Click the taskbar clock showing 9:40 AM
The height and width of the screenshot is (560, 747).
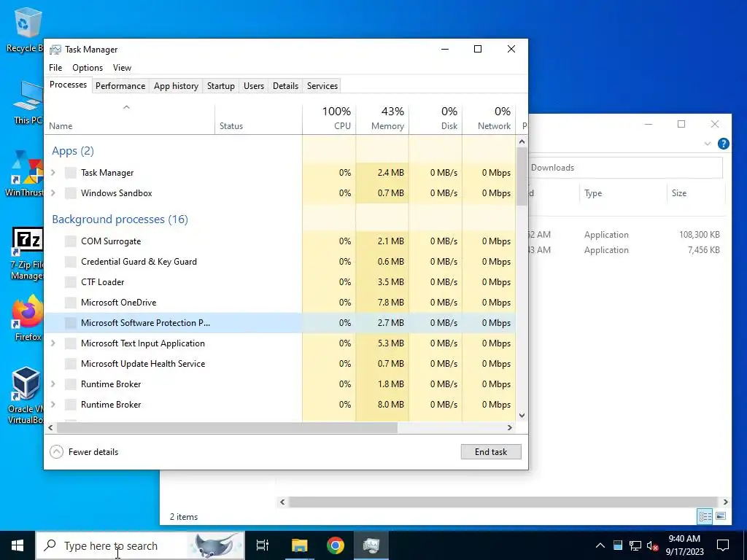click(684, 545)
